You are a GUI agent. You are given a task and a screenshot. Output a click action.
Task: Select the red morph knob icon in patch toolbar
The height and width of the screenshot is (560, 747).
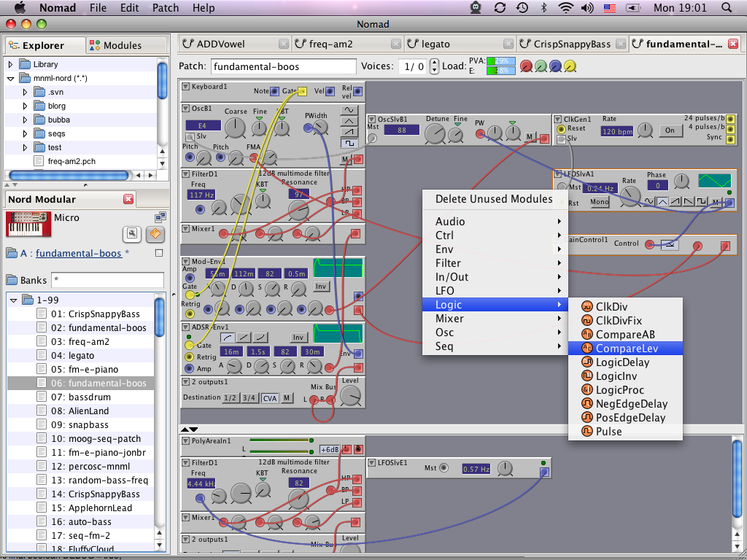(x=526, y=66)
